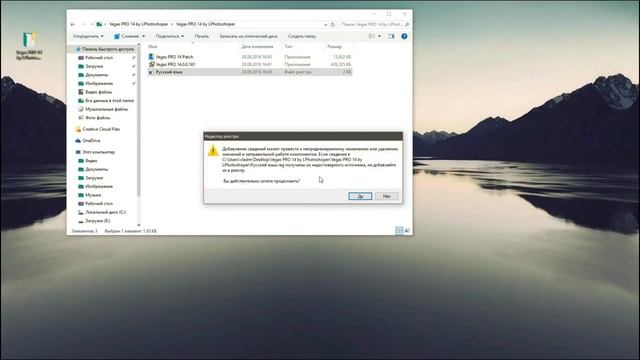Image resolution: width=640 pixels, height=360 pixels.
Task: Open Рабочий стол under quick access
Action: point(99,58)
